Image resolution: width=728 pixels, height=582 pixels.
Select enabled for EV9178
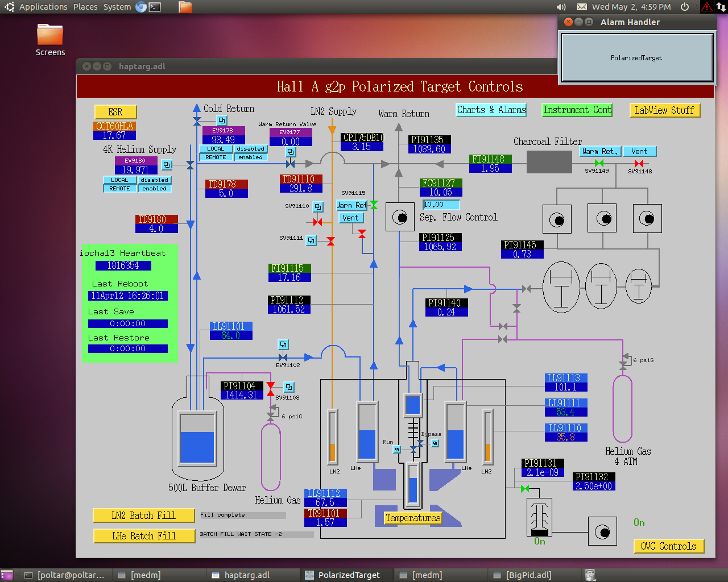tap(251, 157)
